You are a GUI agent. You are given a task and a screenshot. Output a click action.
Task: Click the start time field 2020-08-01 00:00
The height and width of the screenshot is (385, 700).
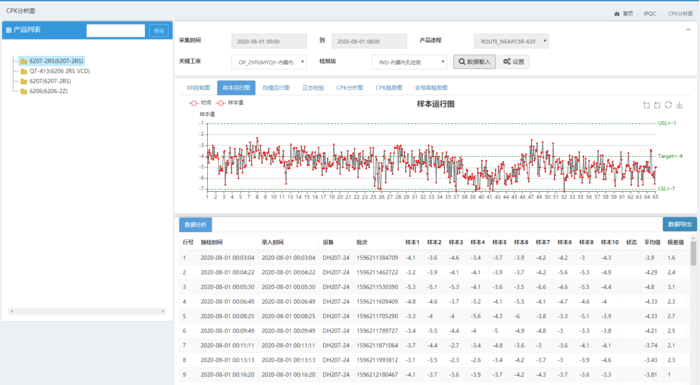pyautogui.click(x=269, y=41)
